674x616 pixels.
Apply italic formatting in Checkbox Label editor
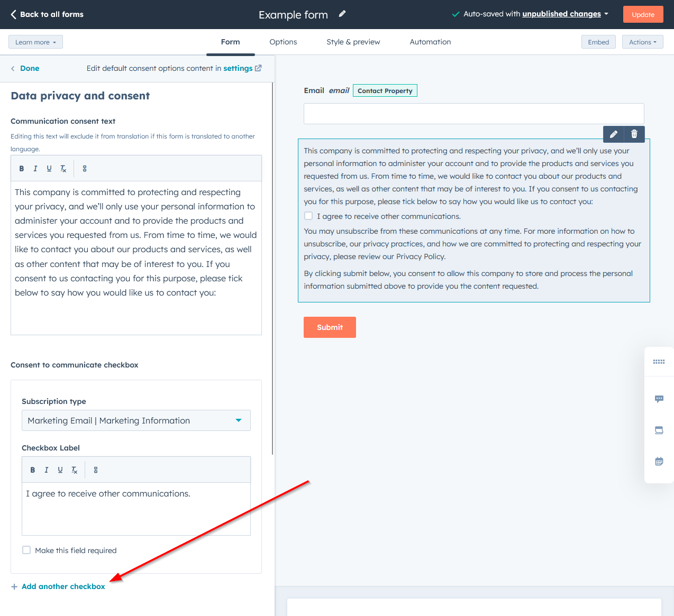tap(46, 470)
